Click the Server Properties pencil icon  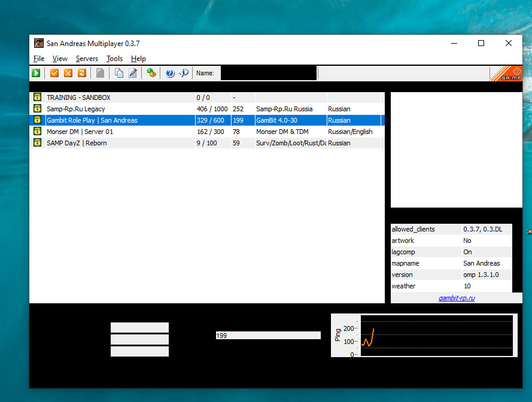click(x=133, y=73)
